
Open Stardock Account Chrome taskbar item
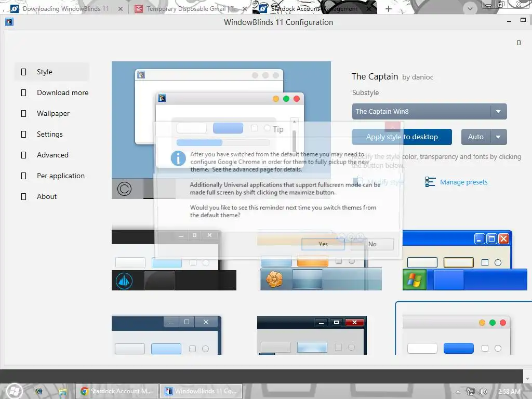(x=117, y=391)
